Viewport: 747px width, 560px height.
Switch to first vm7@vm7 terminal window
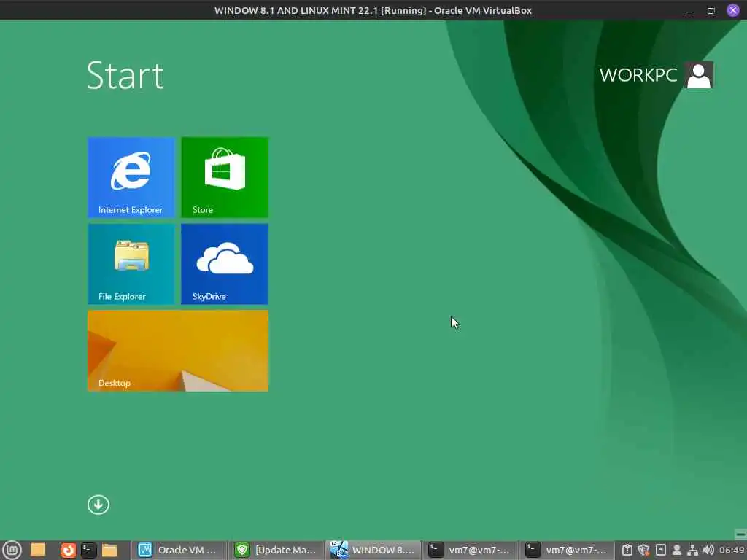pos(471,550)
